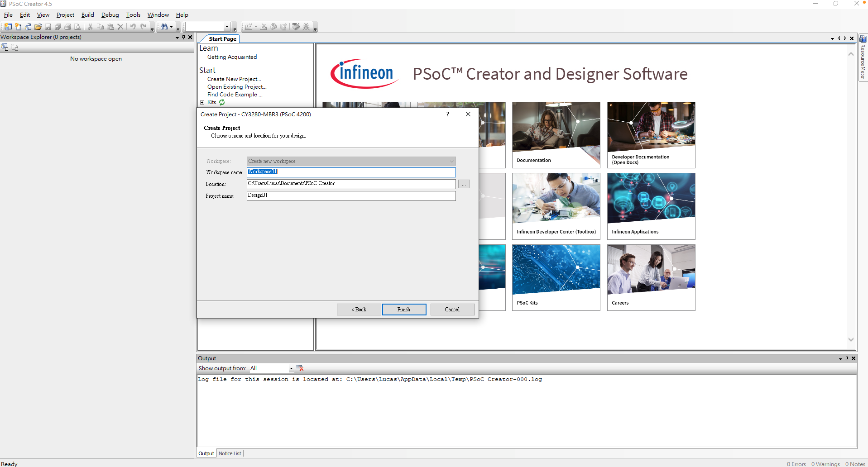This screenshot has height=467, width=868.
Task: Click the Debug bug icon in toolbar
Action: point(306,27)
